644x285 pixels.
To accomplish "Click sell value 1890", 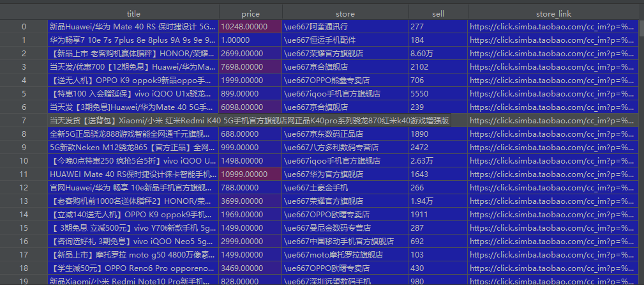I will pyautogui.click(x=438, y=134).
